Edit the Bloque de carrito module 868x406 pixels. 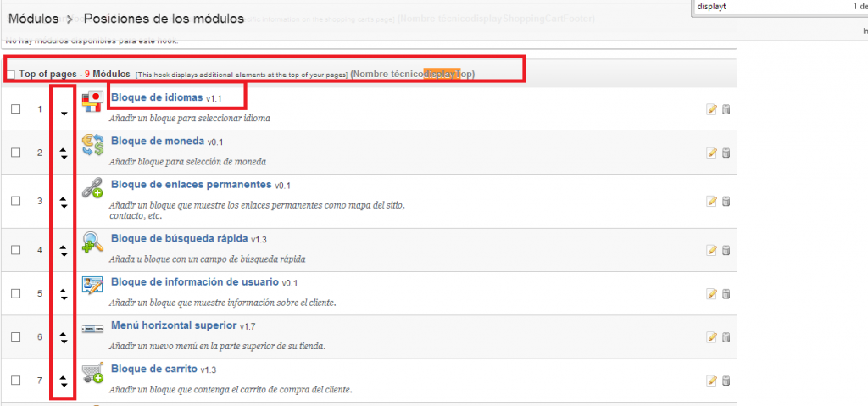[712, 381]
